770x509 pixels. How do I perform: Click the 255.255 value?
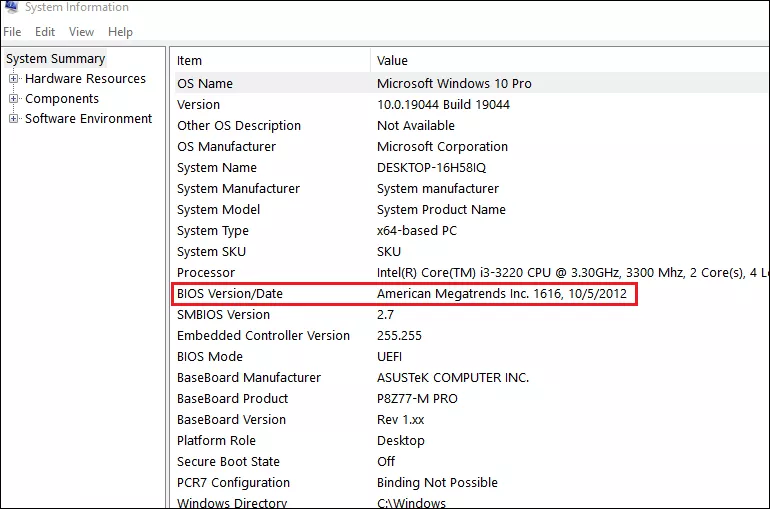coord(399,336)
